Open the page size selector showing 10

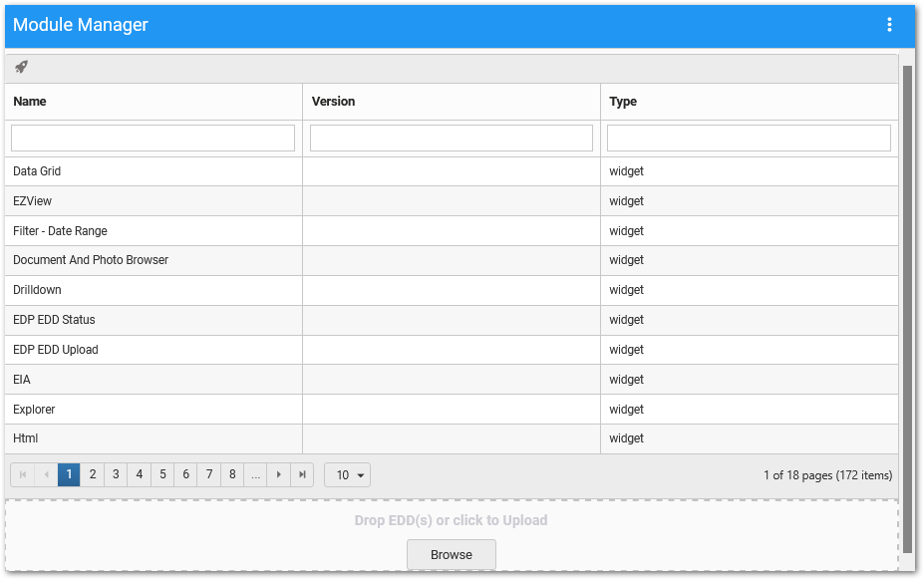[346, 474]
